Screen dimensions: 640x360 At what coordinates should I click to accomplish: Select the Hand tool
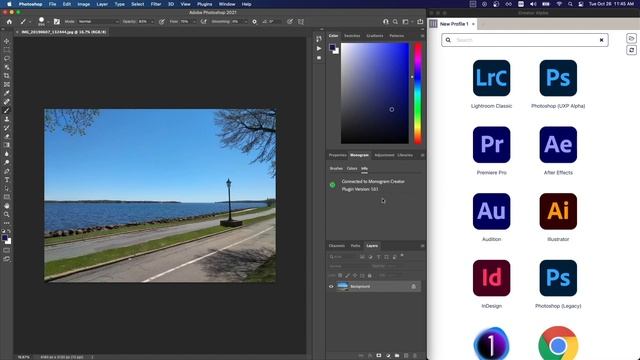point(7,206)
